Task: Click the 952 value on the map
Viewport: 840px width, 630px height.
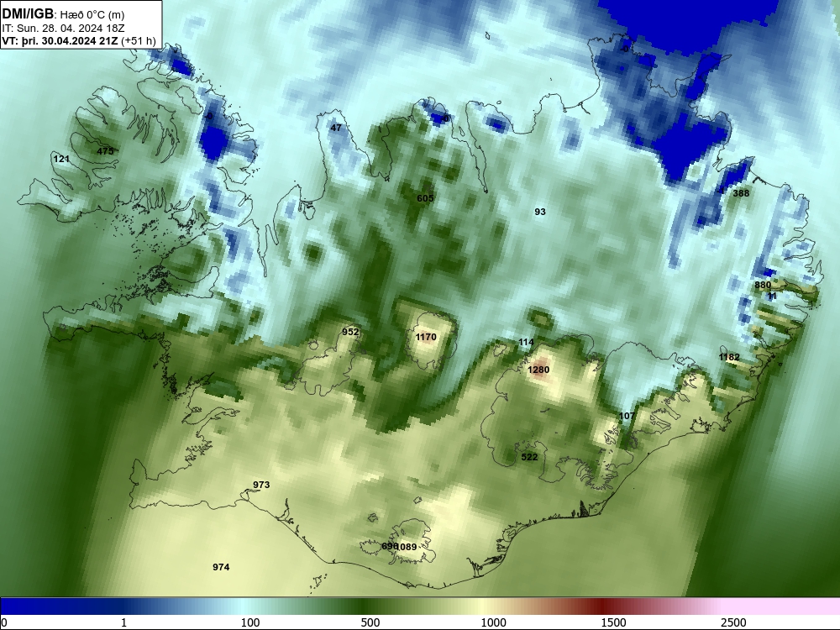Action: pyautogui.click(x=350, y=332)
